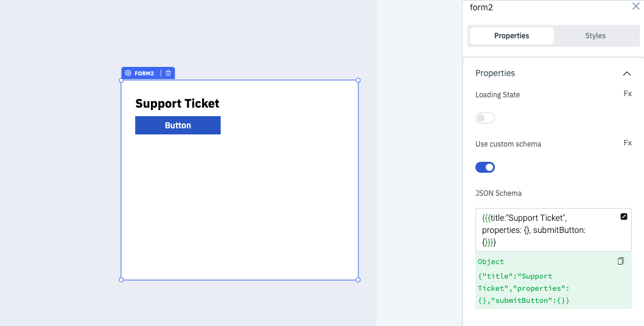Enable the Loading State toggle
Screen dimensions: 644x326
click(x=485, y=118)
